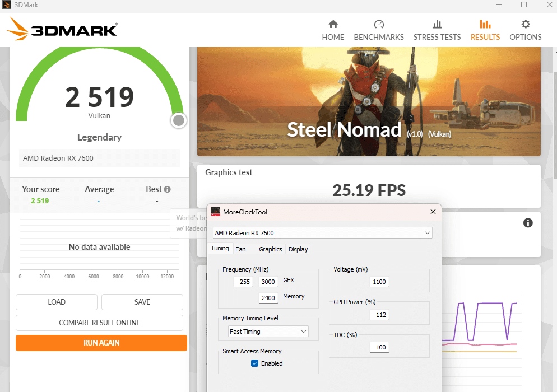This screenshot has height=392, width=557.
Task: Click the large 2 519 score number
Action: click(x=100, y=97)
